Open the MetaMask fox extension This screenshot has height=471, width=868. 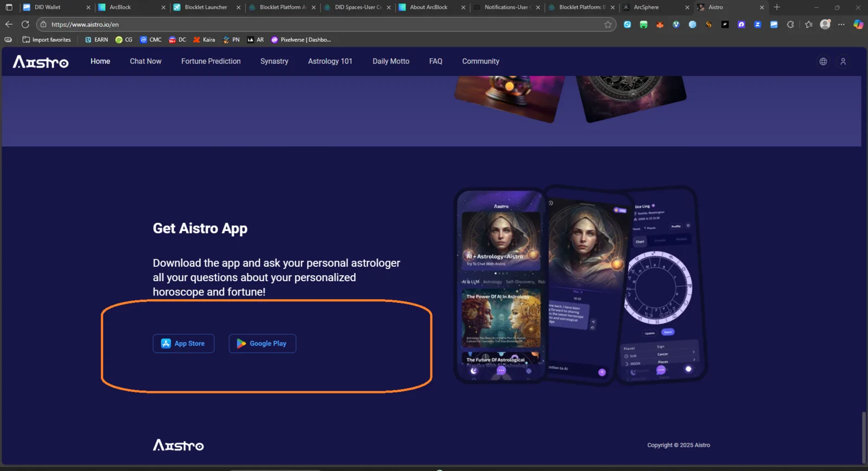[660, 24]
